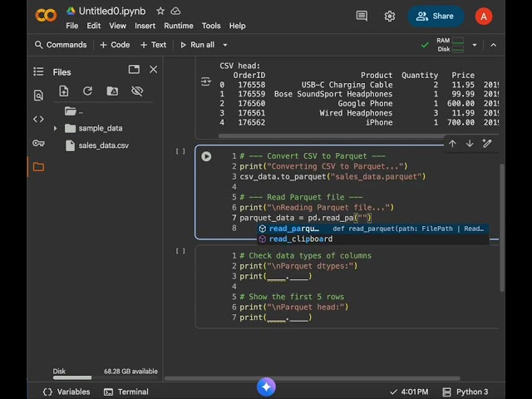Open the Gemini spark button

tap(266, 387)
